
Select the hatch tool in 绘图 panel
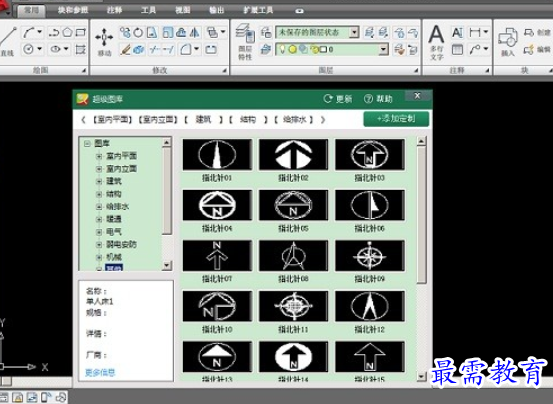coord(80,49)
